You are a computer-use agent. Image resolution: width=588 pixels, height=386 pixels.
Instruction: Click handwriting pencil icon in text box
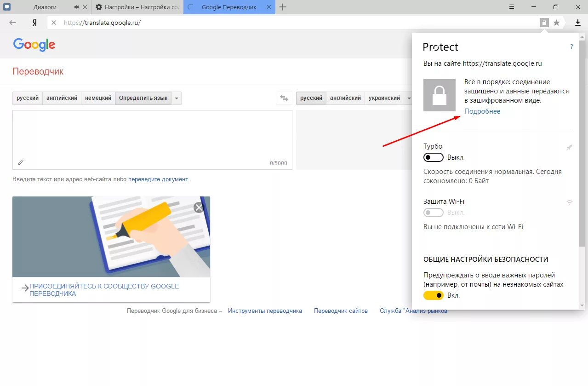[21, 162]
